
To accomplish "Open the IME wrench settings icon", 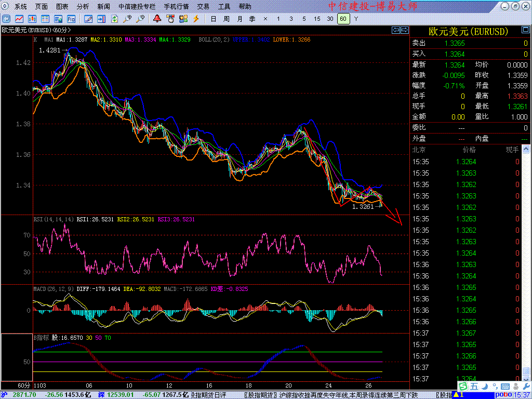I will 527,387.
